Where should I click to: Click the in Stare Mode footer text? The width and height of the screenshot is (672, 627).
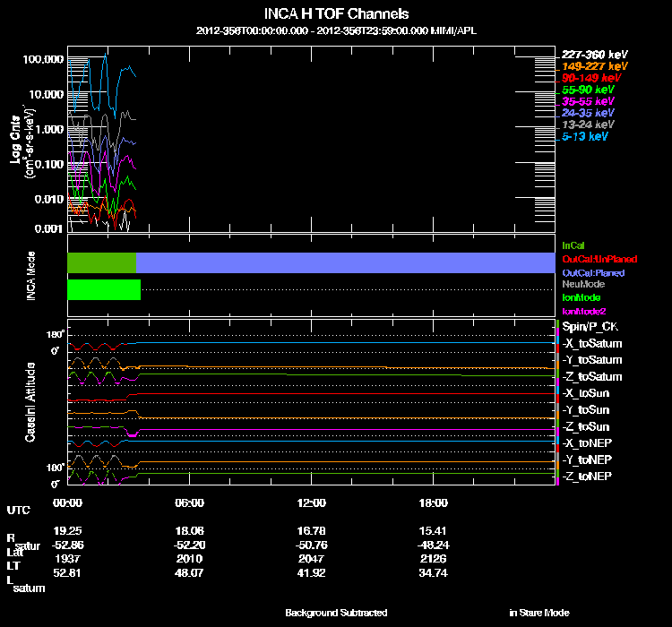(538, 613)
